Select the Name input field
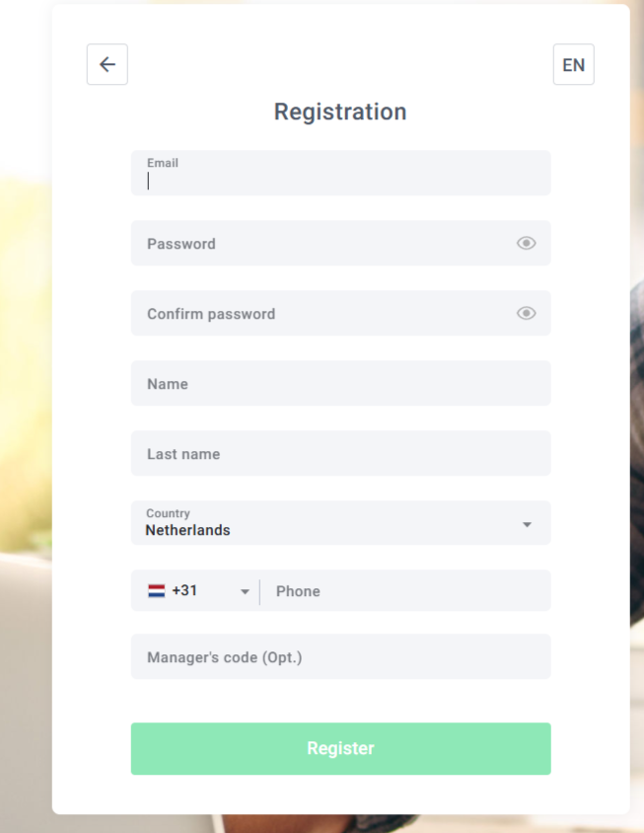 pos(340,383)
